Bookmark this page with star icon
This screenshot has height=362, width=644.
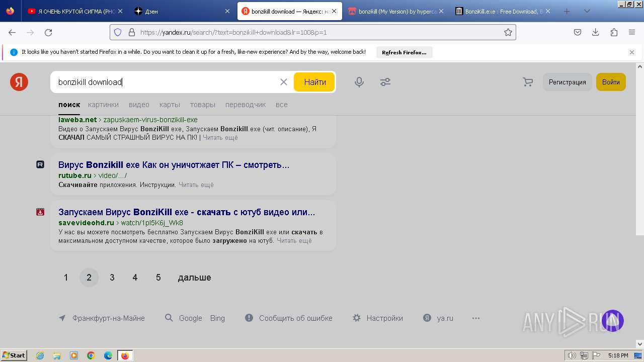pyautogui.click(x=508, y=32)
